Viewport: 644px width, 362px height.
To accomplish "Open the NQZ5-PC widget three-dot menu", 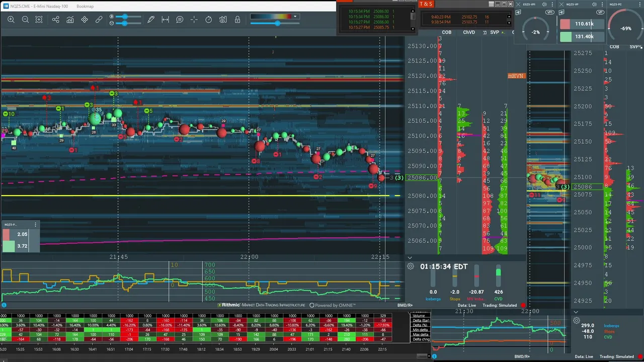I will pyautogui.click(x=641, y=4).
